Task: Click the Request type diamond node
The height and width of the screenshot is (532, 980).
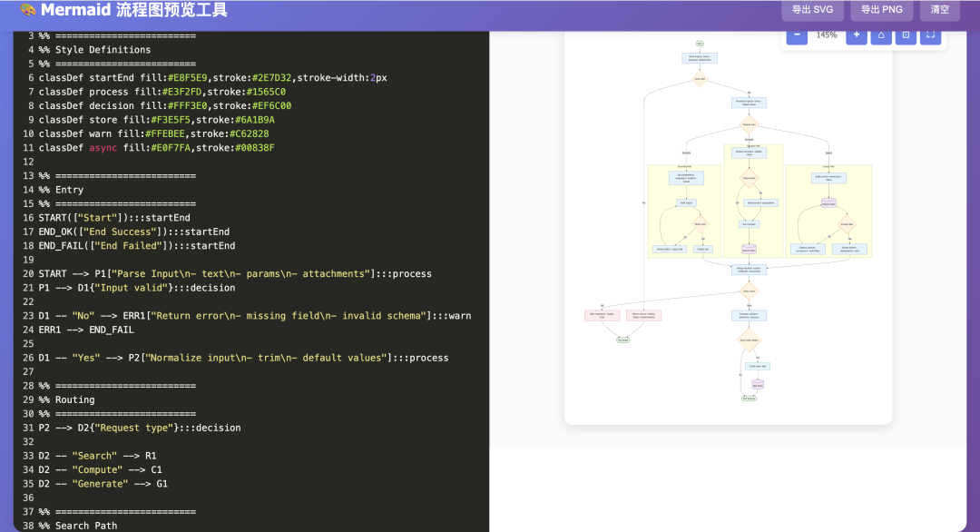Action: click(x=749, y=124)
